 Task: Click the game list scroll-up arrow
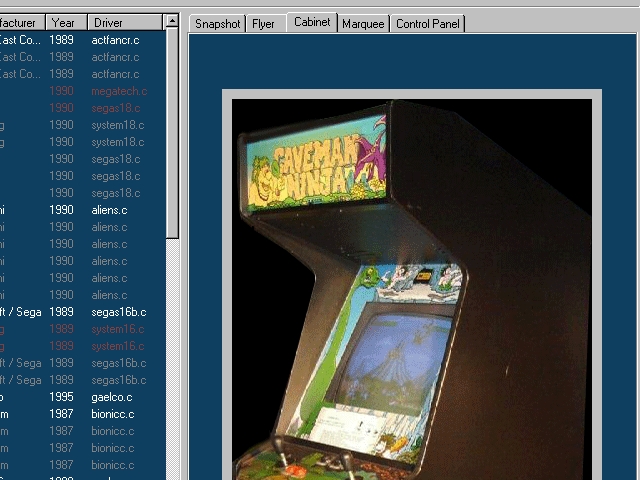coord(172,21)
